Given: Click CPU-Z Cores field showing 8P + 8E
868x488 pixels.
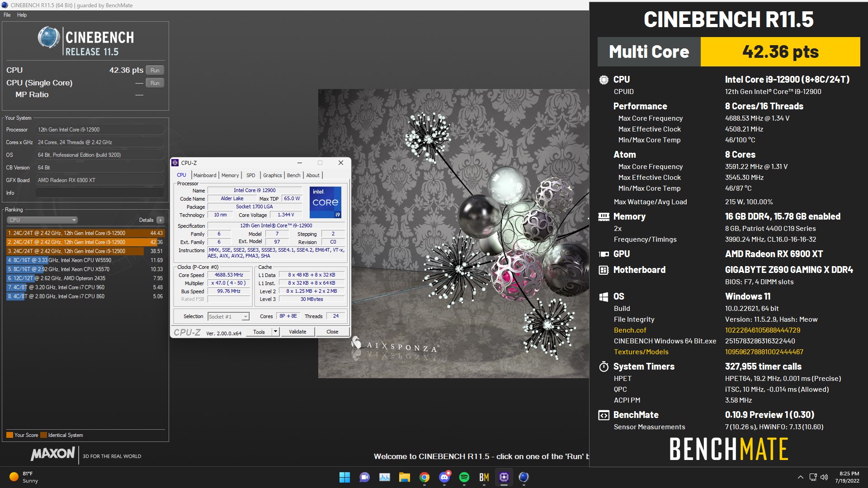Looking at the screenshot, I should coord(288,316).
